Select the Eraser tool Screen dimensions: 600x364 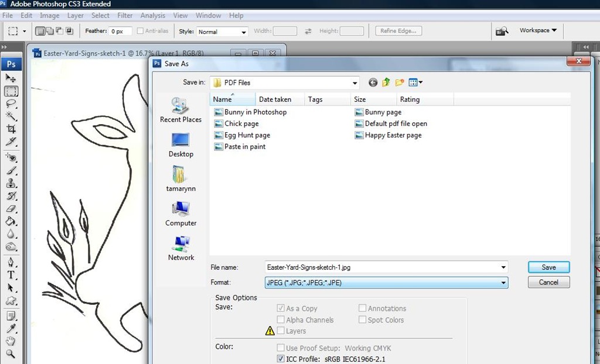[x=11, y=209]
